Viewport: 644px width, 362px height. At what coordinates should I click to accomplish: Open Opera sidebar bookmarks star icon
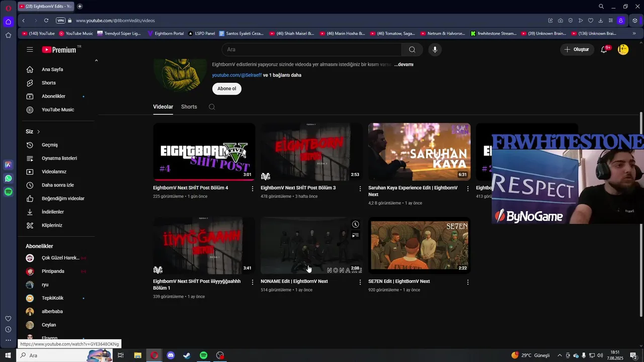(8, 35)
